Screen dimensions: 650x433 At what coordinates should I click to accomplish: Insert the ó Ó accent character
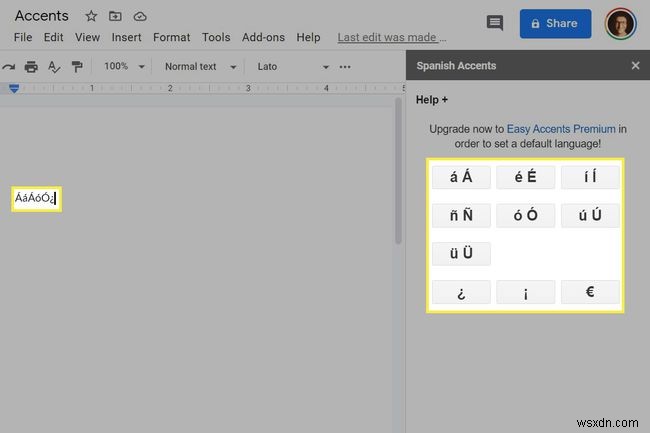525,215
